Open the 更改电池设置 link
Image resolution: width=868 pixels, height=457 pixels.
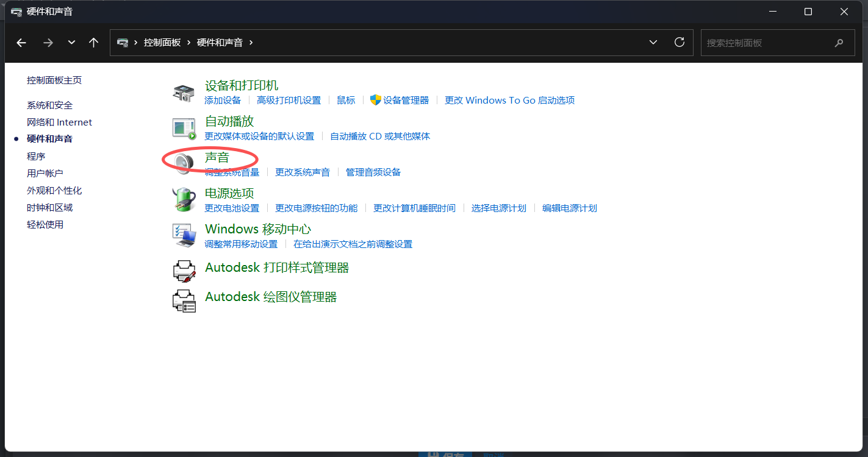point(232,208)
